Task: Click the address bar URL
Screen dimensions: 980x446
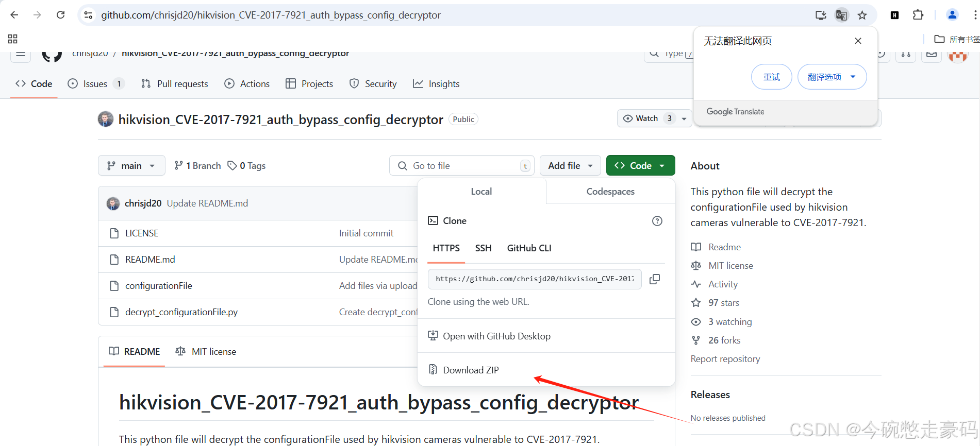Action: point(271,15)
